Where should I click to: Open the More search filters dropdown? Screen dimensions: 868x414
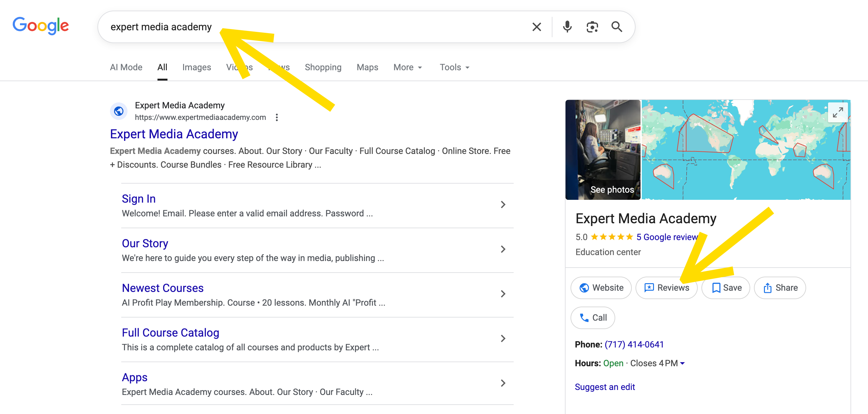click(x=407, y=67)
